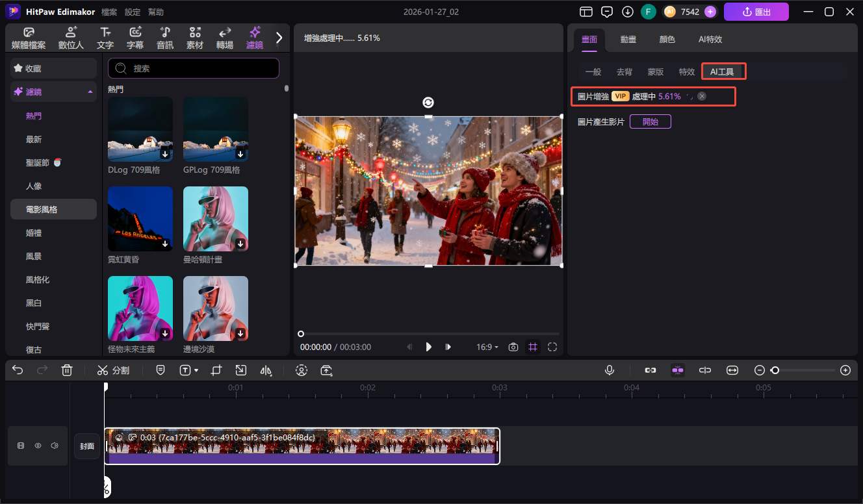The height and width of the screenshot is (504, 863).
Task: Open the 16:9 aspect ratio dropdown
Action: coord(487,347)
